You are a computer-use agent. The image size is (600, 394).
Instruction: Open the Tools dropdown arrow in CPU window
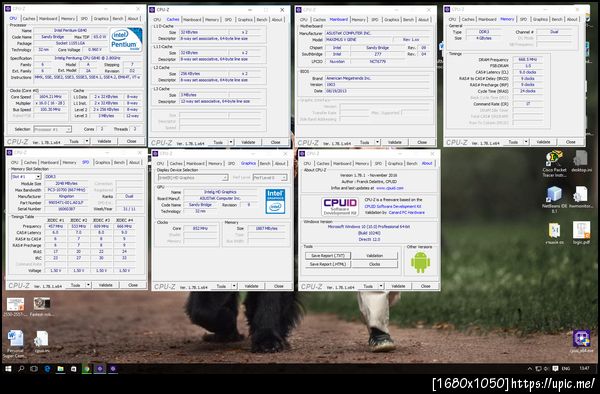(x=87, y=141)
